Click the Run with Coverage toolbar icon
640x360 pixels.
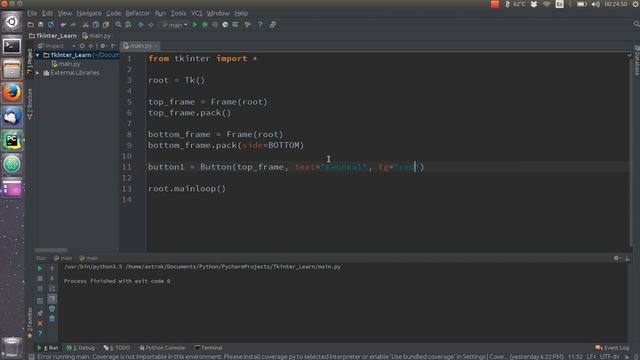pyautogui.click(x=215, y=24)
